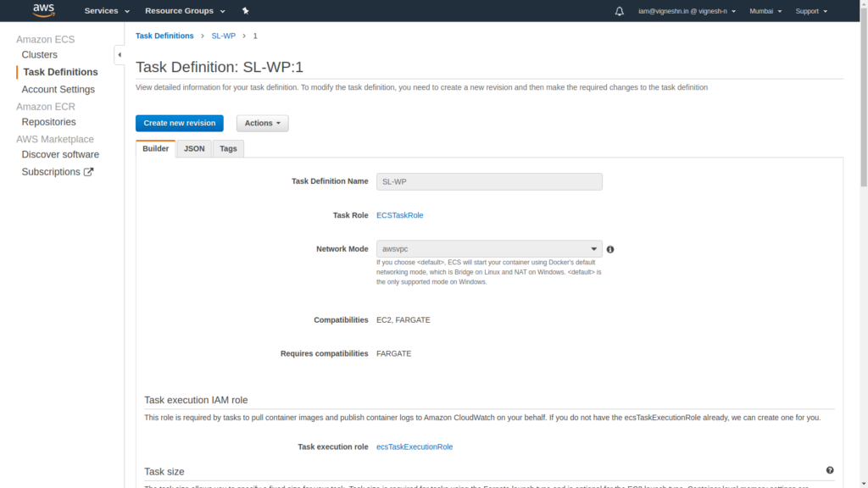Click the 'FARGATE' requires compatibilities value
Viewport: 868px width, 488px height.
pyautogui.click(x=393, y=353)
